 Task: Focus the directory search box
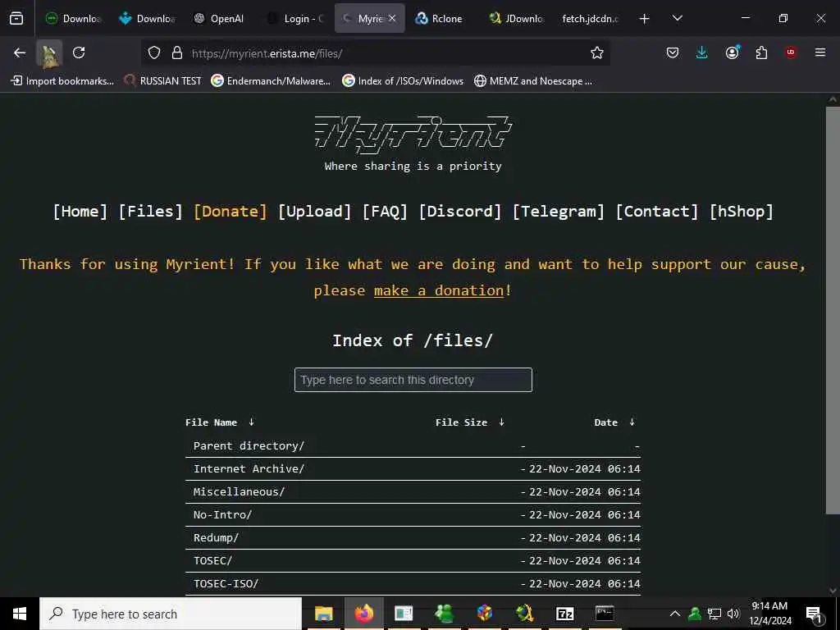coord(413,380)
